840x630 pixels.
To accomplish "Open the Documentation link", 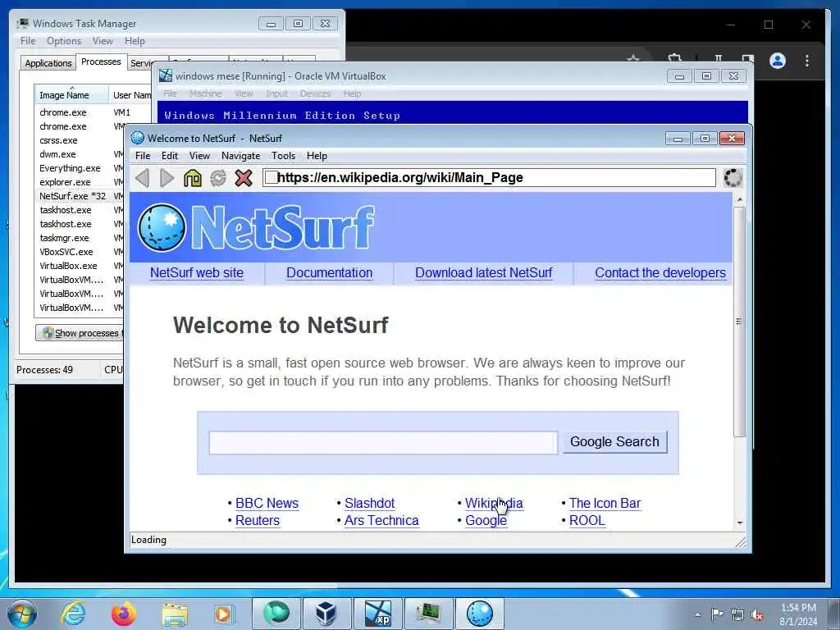I will [329, 272].
